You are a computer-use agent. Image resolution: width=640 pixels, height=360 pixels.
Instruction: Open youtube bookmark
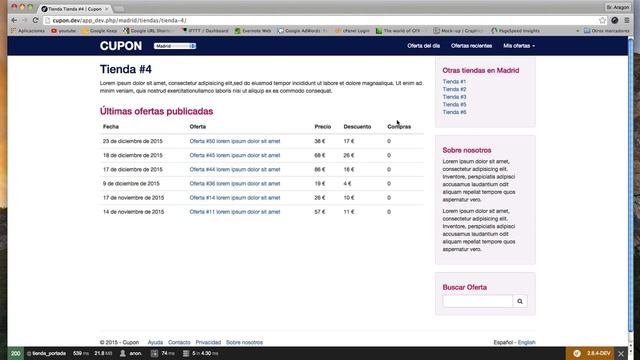pos(64,31)
